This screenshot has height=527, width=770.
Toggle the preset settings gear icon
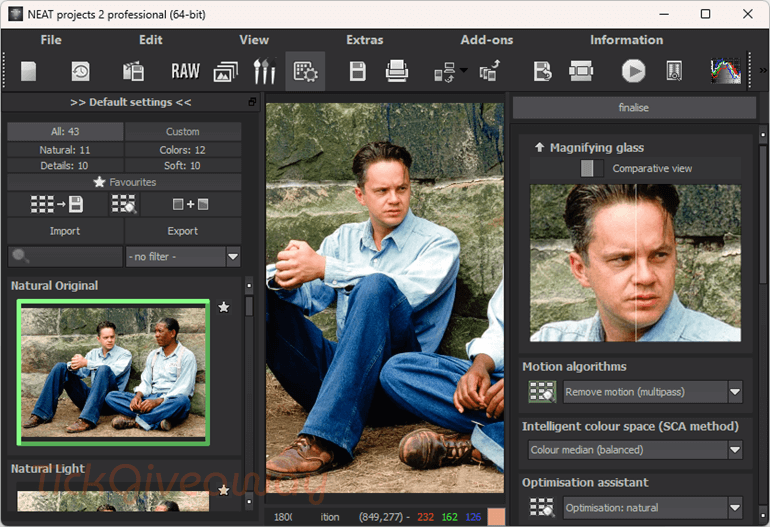[x=305, y=71]
